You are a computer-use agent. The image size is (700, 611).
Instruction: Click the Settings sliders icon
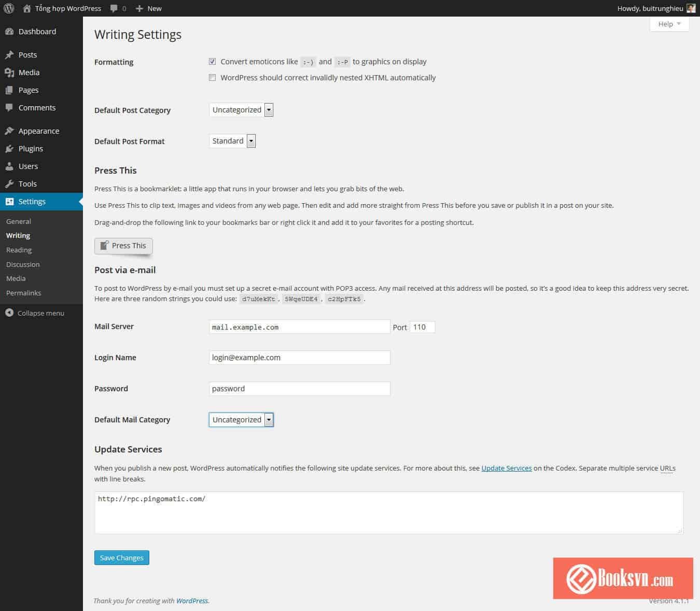(x=9, y=202)
